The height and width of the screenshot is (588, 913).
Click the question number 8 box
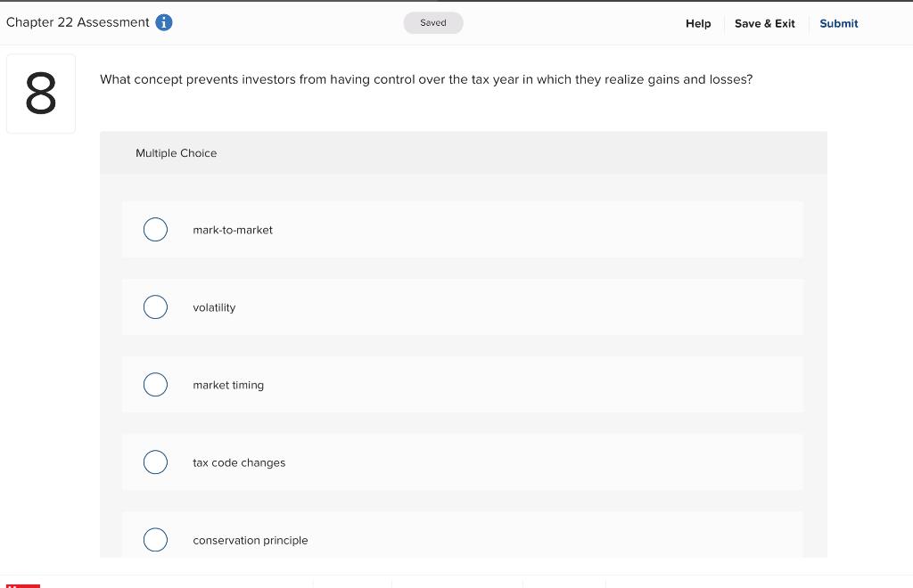coord(41,94)
